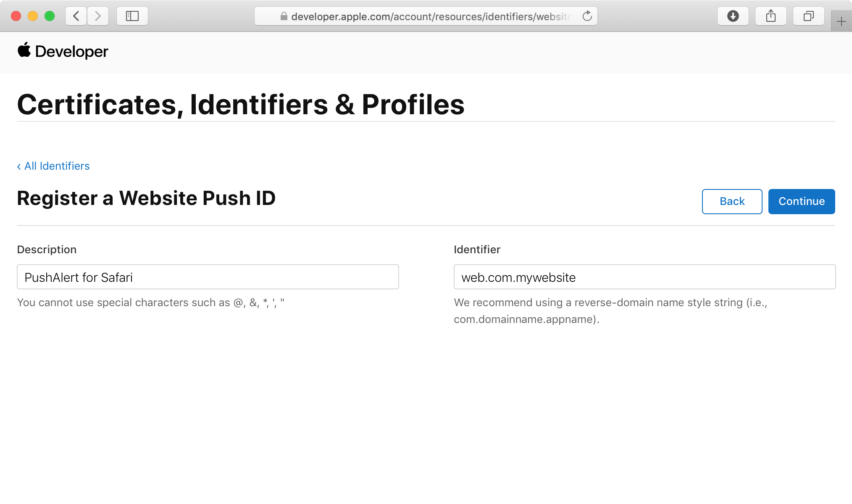
Task: Click the Back button
Action: (732, 202)
